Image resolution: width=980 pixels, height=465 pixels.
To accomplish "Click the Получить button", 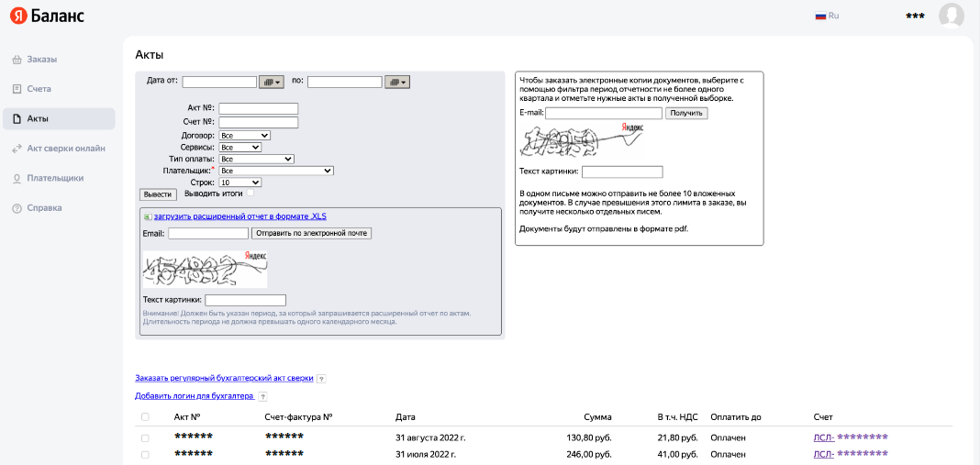I will click(686, 113).
